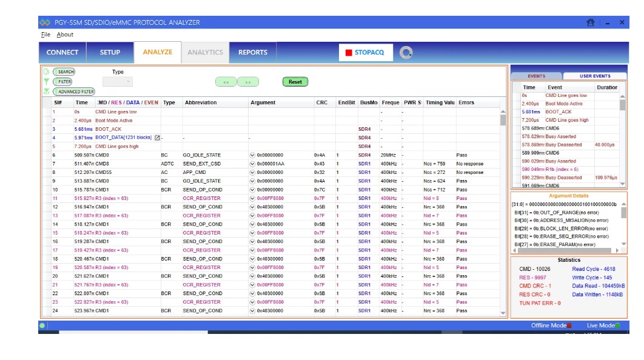Click the SEARCH button
The width and height of the screenshot is (644, 360).
pos(64,72)
